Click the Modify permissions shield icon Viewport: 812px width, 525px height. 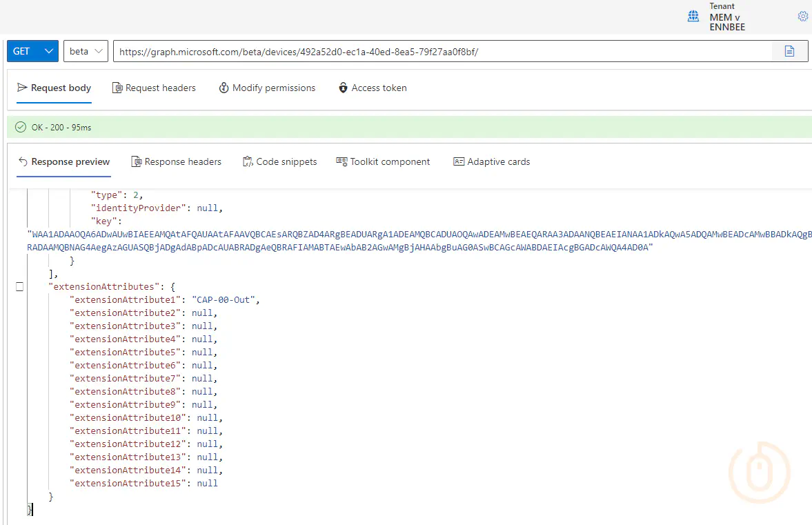click(222, 88)
